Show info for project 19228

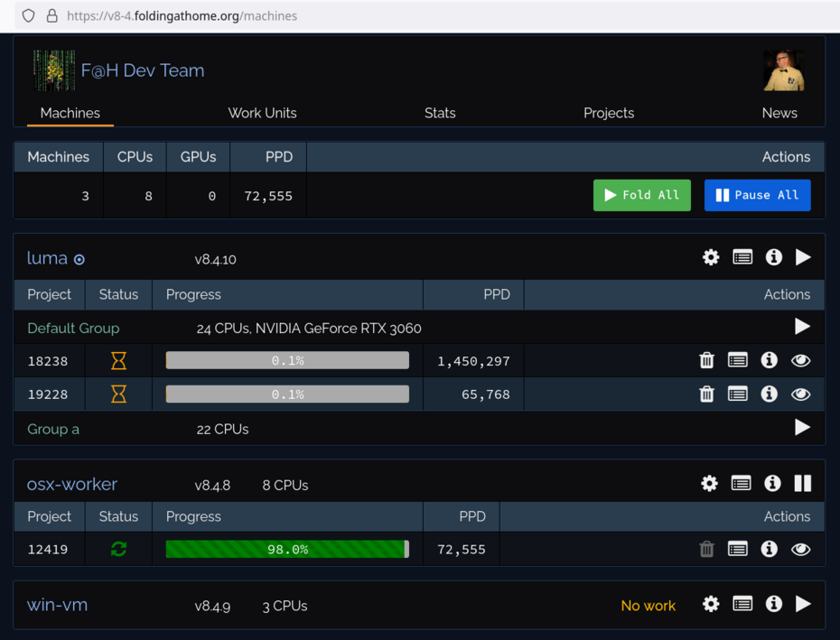tap(769, 394)
